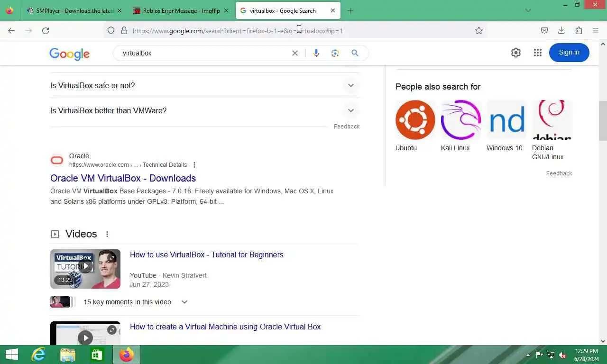Screen dimensions: 607x364
Task: Show hidden tray icons arrow
Action: (528, 355)
